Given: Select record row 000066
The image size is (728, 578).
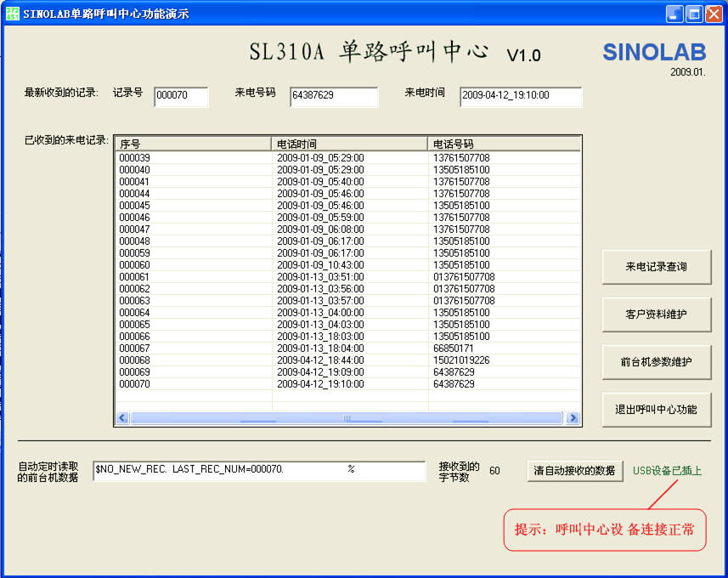Looking at the screenshot, I should (347, 337).
